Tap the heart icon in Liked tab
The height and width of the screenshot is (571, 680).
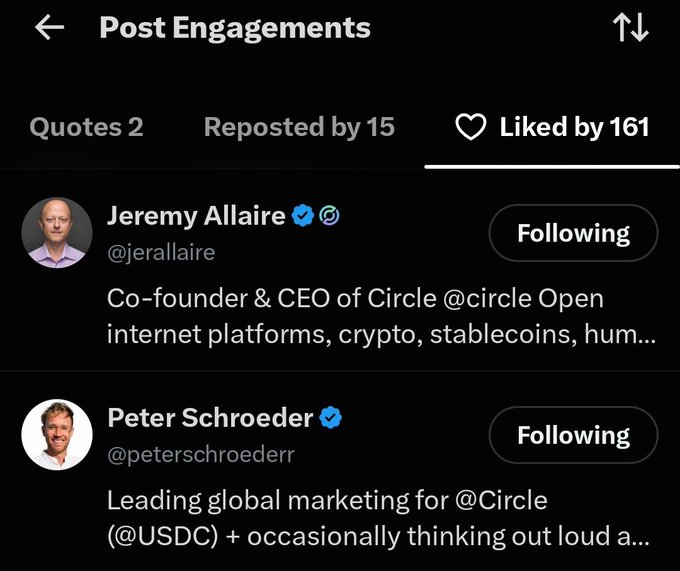pyautogui.click(x=471, y=127)
